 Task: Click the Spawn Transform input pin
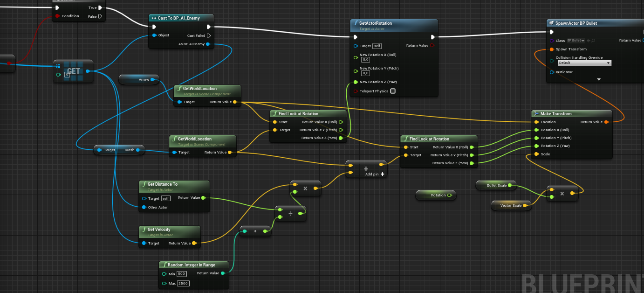(x=552, y=49)
